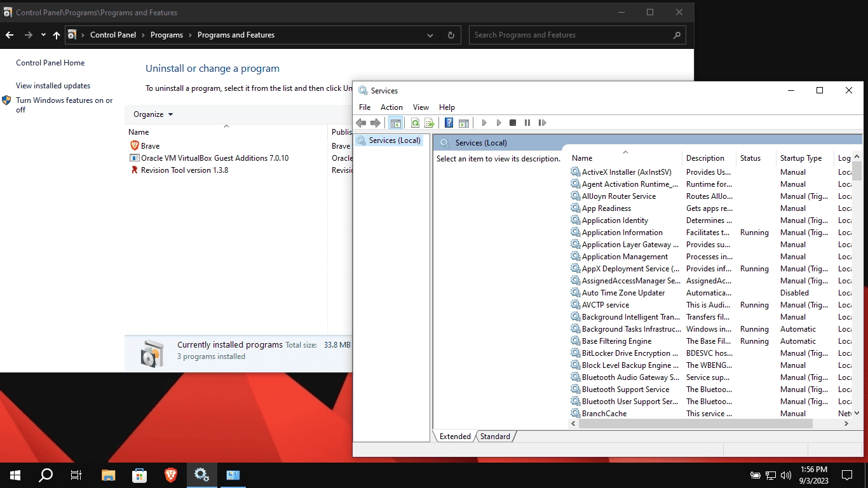This screenshot has width=868, height=488.
Task: Click the shield icon next to Windows features
Action: 6,100
